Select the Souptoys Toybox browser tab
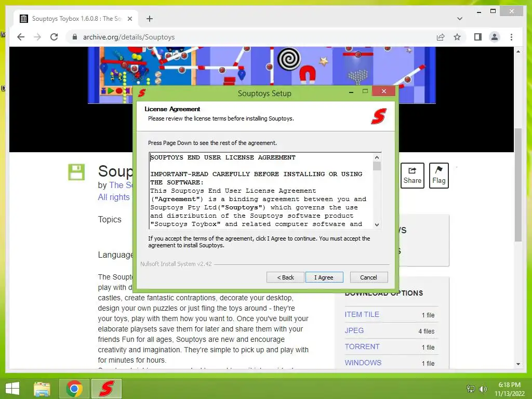Viewport: 532px width, 399px height. point(75,19)
